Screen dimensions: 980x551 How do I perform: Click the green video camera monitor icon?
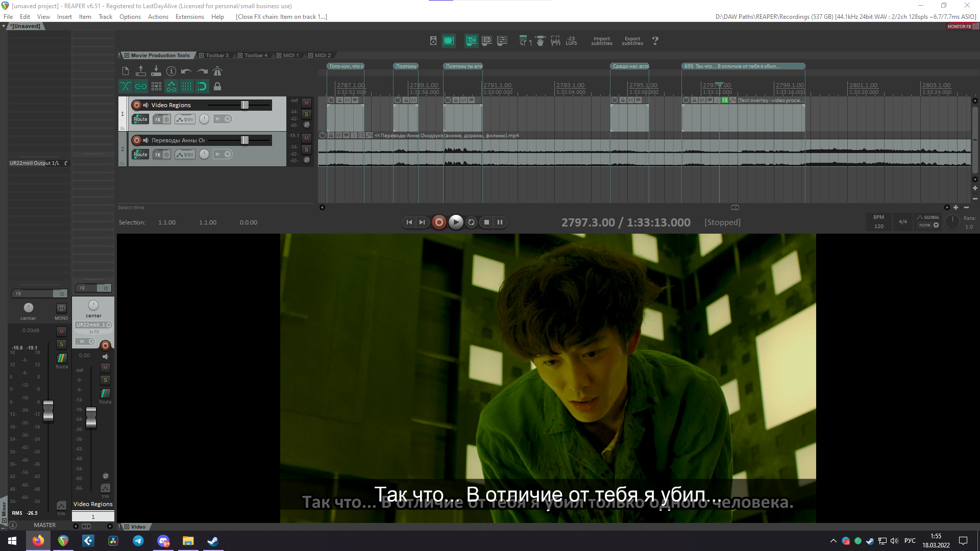(x=472, y=41)
